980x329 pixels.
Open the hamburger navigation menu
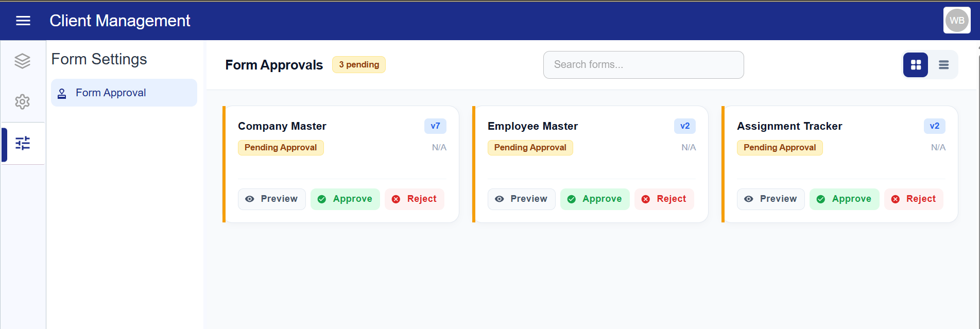(23, 21)
